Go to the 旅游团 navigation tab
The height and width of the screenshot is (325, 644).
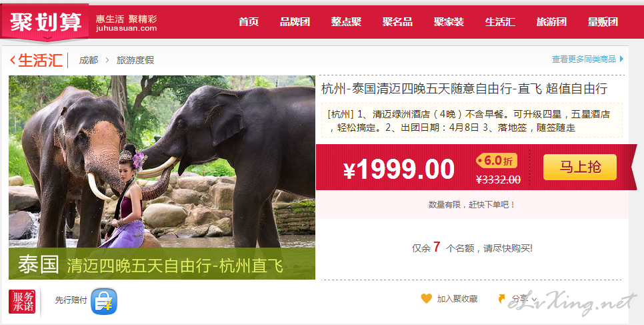[551, 22]
